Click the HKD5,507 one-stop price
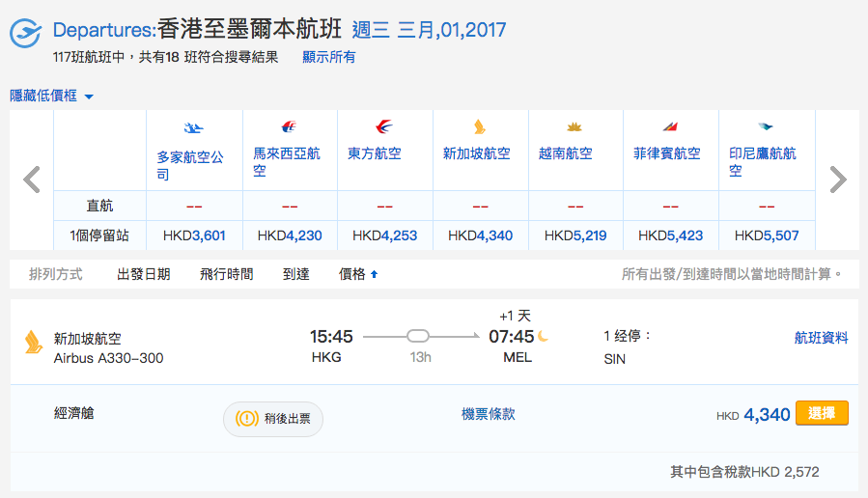The height and width of the screenshot is (498, 868). [767, 235]
